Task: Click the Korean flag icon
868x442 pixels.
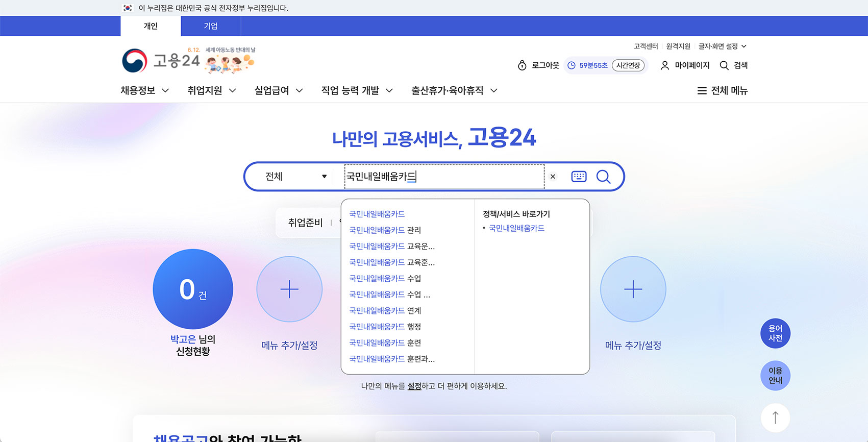Action: [x=128, y=8]
